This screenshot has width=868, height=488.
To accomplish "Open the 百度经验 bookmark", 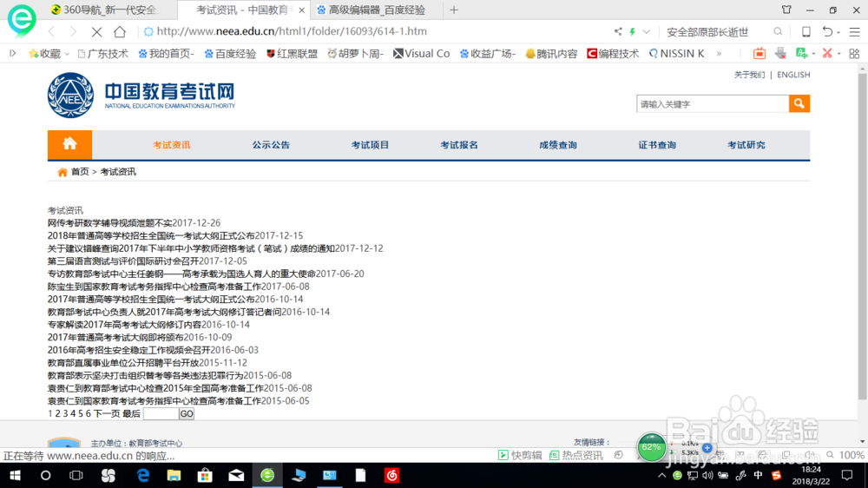I will (230, 54).
